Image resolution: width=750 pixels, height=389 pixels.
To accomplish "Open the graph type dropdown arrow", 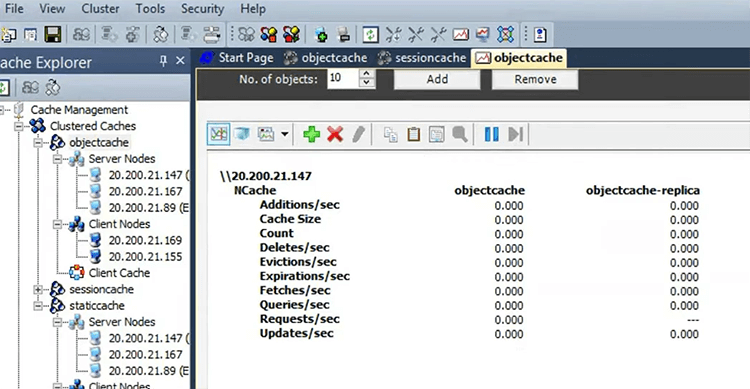I will pyautogui.click(x=285, y=134).
